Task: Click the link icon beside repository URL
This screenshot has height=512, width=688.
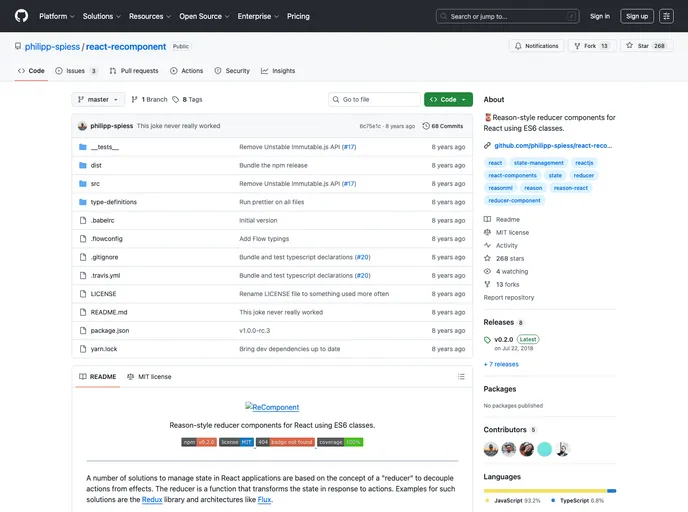Action: tap(487, 146)
